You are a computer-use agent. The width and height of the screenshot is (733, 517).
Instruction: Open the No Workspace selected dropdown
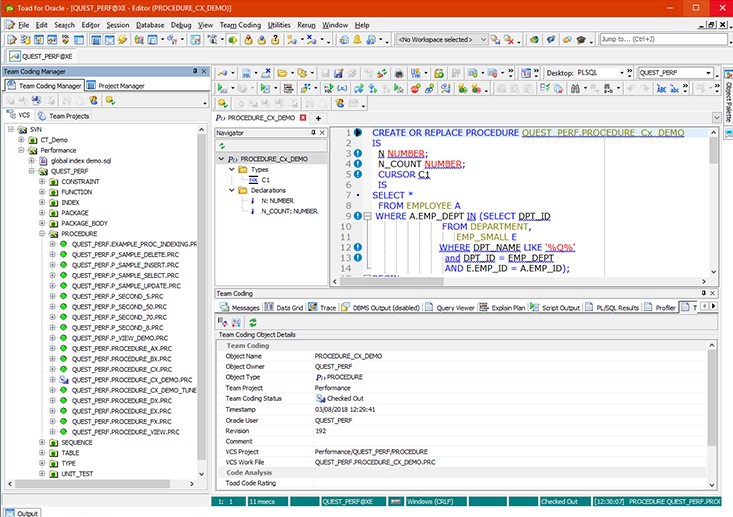[483, 40]
